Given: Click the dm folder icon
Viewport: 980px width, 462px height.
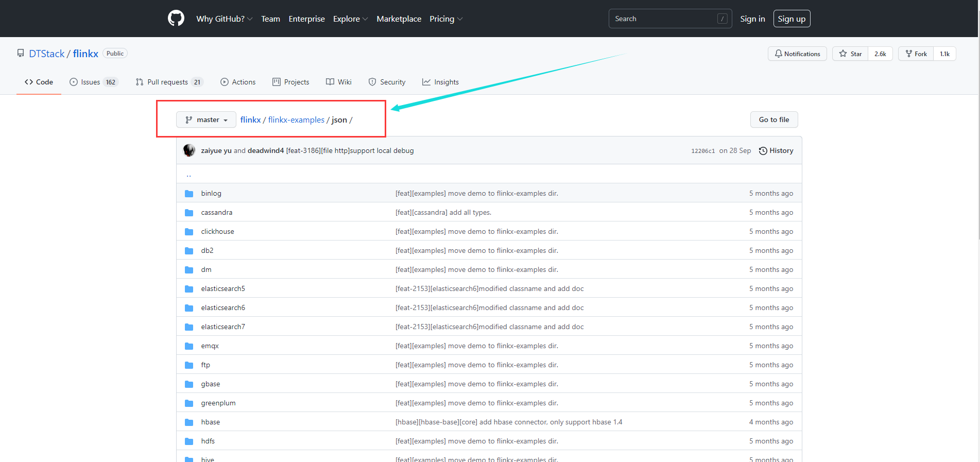Looking at the screenshot, I should [189, 270].
